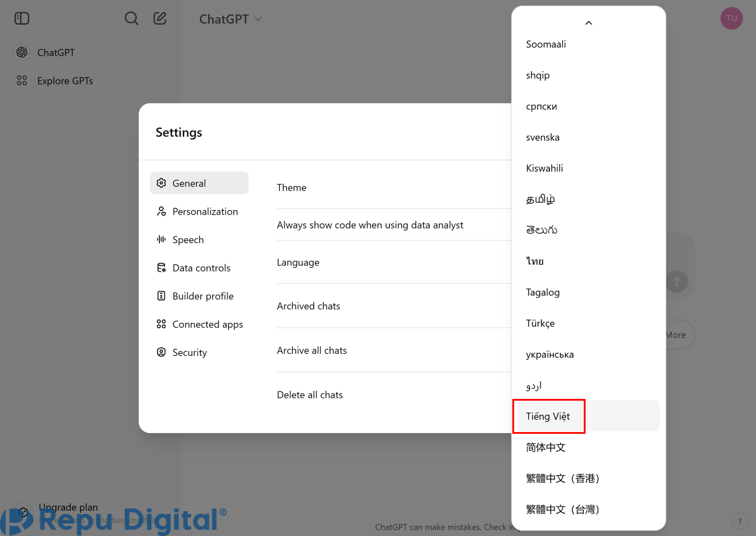
Task: Open the search chats icon
Action: pos(132,18)
